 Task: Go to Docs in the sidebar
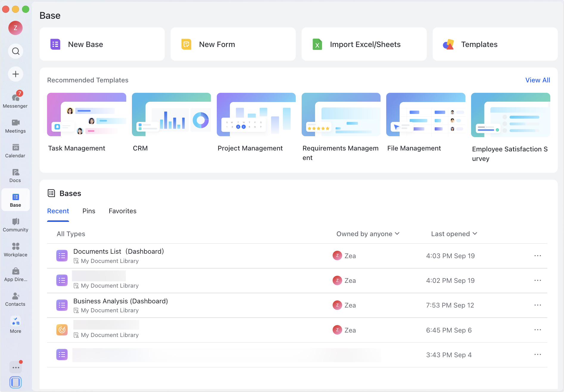[15, 175]
